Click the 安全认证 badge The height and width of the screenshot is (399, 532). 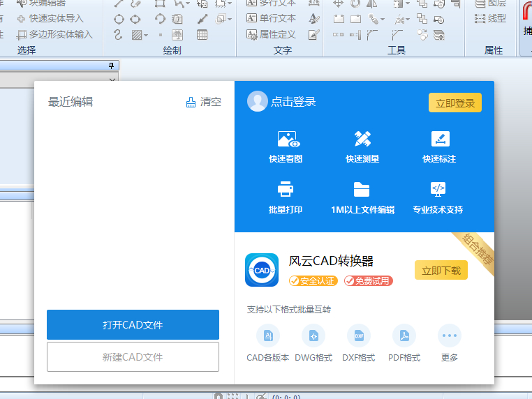click(x=313, y=280)
